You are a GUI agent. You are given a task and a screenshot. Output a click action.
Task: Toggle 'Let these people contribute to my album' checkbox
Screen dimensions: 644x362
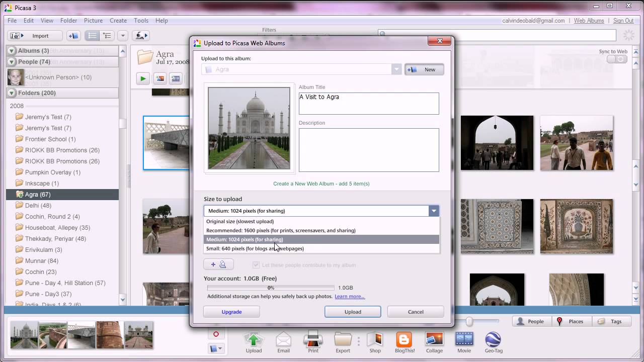256,265
